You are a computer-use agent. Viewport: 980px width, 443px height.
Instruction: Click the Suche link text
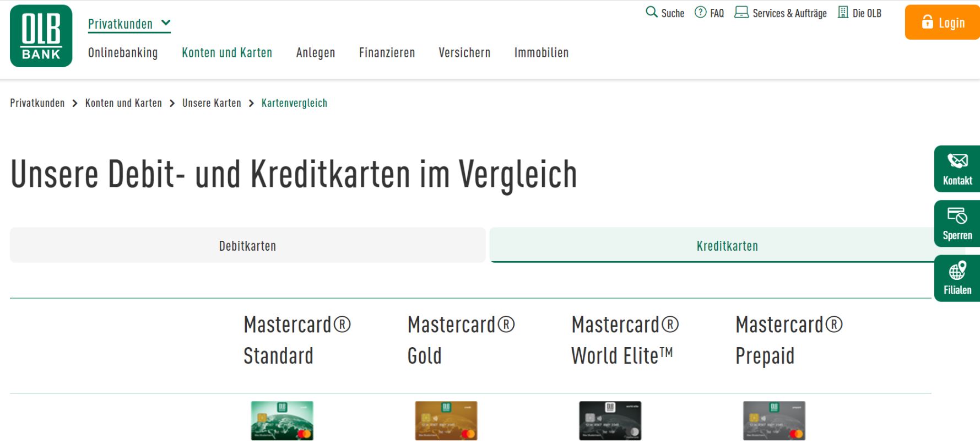pyautogui.click(x=673, y=13)
